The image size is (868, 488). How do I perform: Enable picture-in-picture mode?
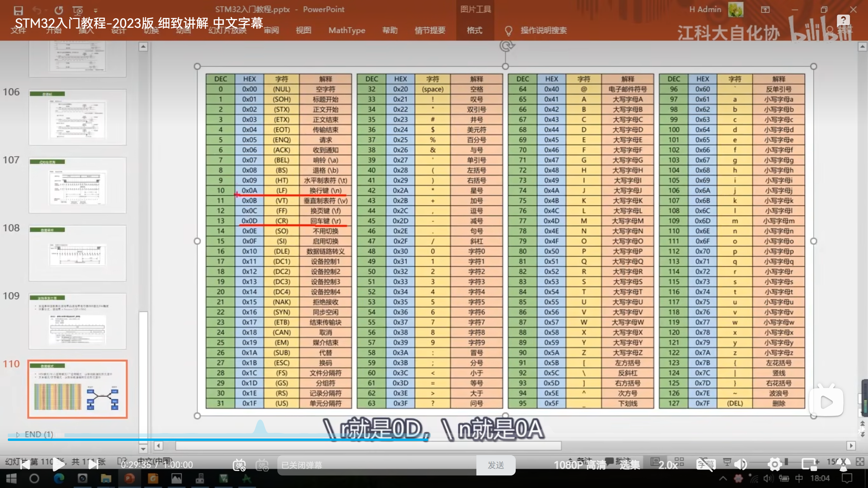coord(810,465)
